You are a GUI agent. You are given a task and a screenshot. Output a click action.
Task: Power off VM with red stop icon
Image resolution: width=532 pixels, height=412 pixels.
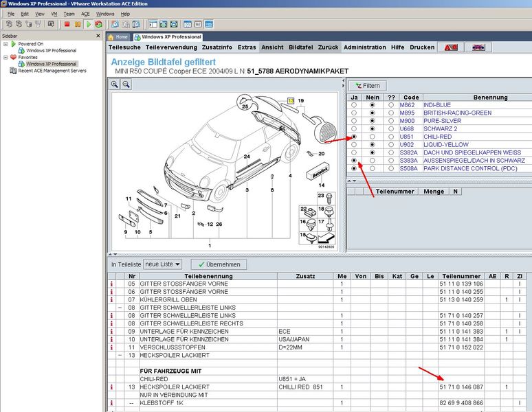(67, 24)
